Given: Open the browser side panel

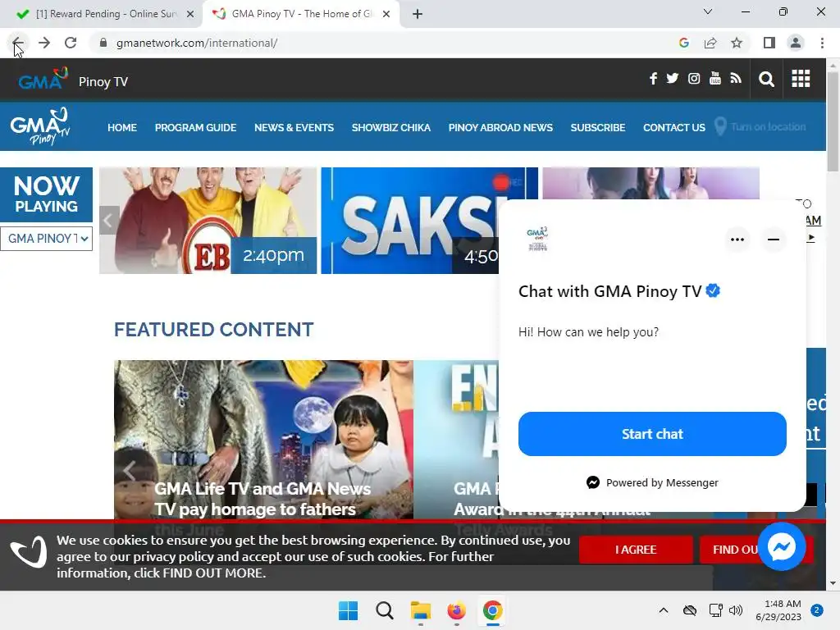Looking at the screenshot, I should click(769, 43).
